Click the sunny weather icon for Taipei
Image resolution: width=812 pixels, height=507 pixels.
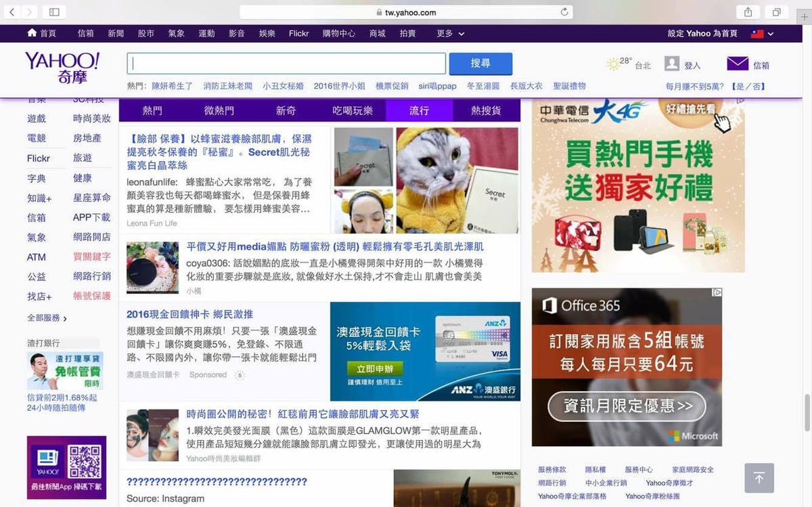613,64
